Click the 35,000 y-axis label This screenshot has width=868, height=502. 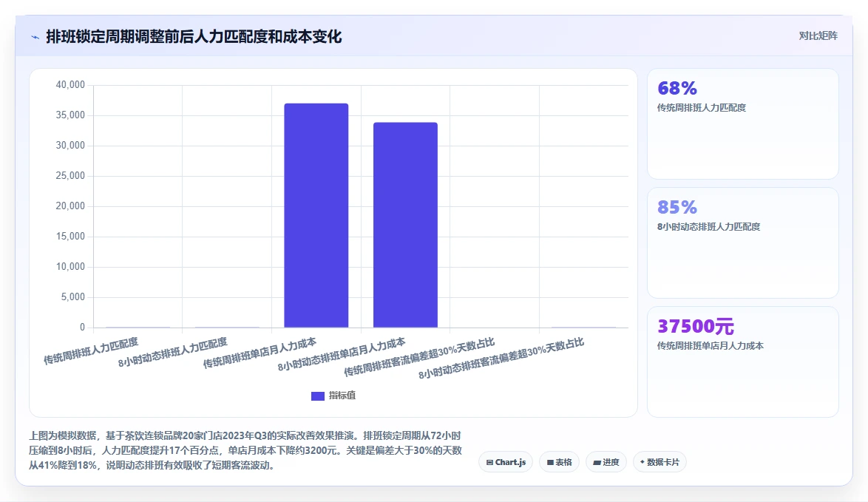(x=70, y=115)
